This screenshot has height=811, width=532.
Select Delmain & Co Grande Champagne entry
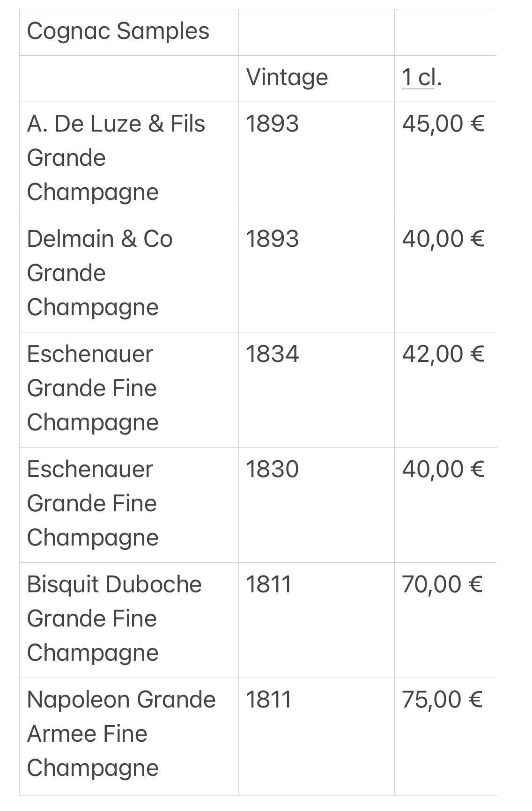pos(100,273)
